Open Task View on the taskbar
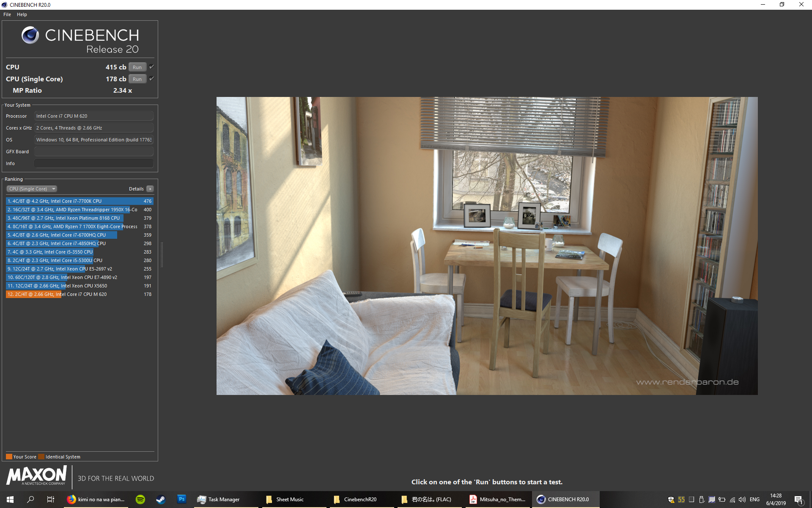This screenshot has height=508, width=812. [50, 500]
